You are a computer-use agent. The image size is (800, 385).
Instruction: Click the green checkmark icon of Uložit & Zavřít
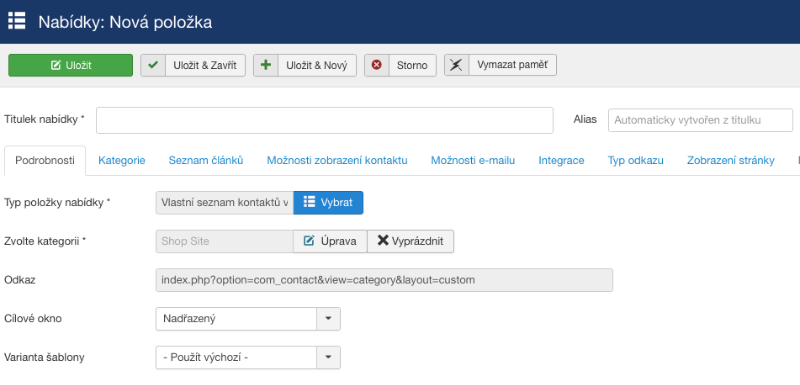[153, 65]
